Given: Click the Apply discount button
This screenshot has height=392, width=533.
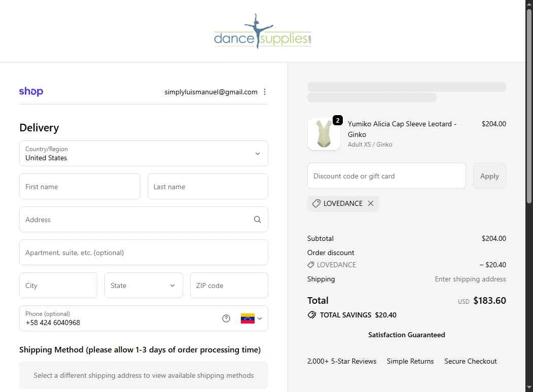Looking at the screenshot, I should 489,176.
